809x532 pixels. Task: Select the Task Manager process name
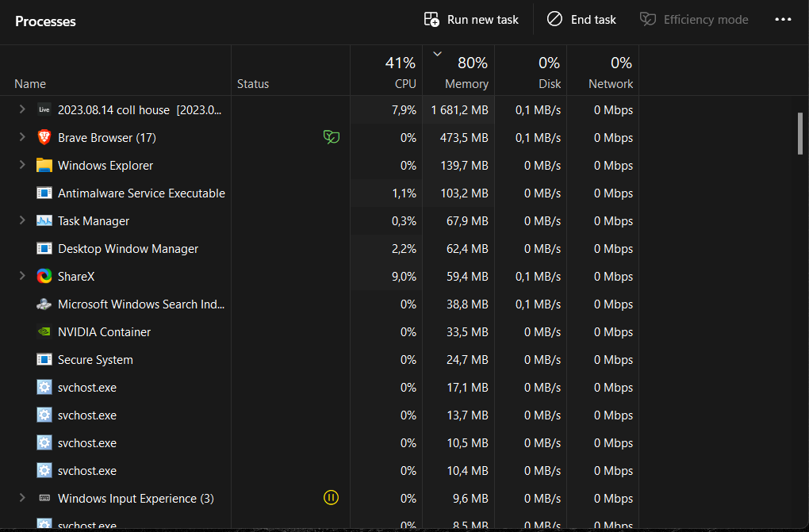click(94, 221)
